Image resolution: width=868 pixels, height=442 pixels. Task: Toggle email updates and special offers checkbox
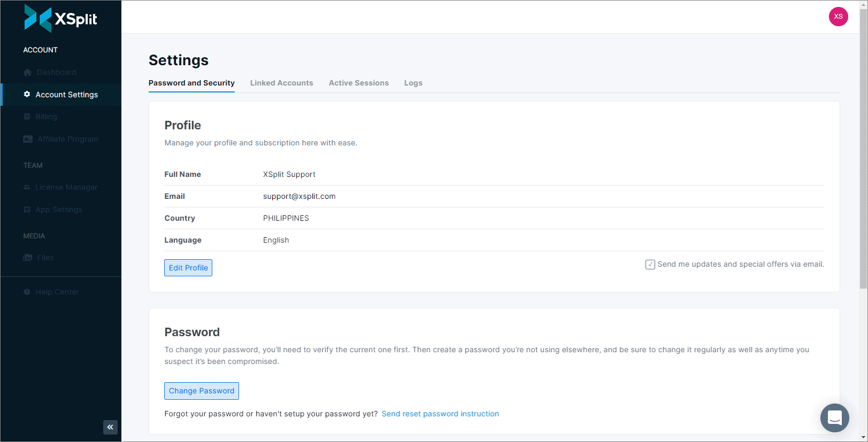pyautogui.click(x=650, y=265)
